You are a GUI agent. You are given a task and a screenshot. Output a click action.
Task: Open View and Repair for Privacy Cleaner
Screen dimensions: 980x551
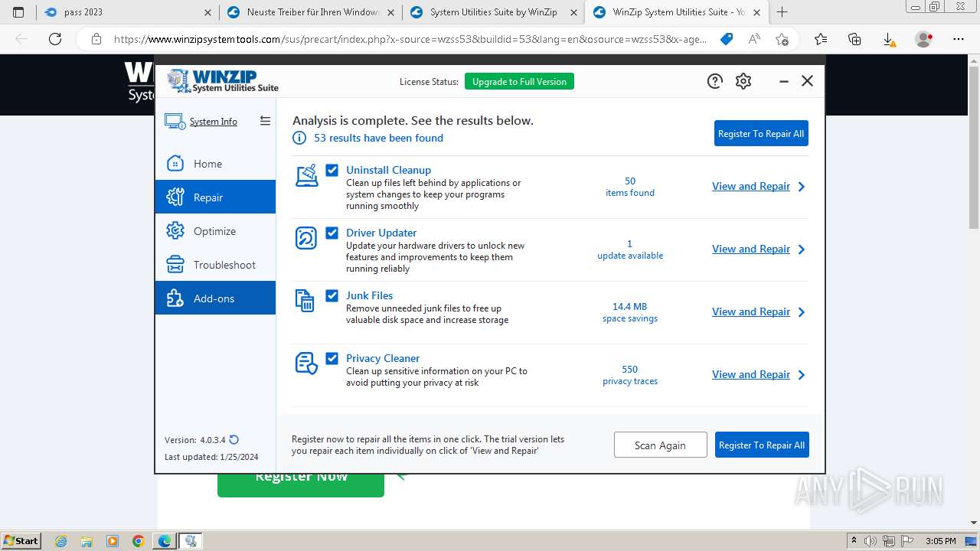coord(751,374)
